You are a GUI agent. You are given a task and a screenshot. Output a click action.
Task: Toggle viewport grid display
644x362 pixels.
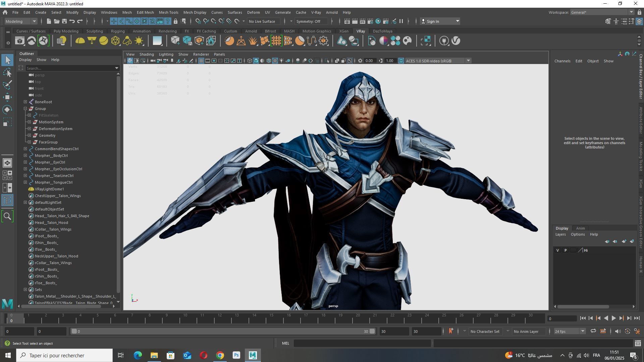(x=201, y=61)
